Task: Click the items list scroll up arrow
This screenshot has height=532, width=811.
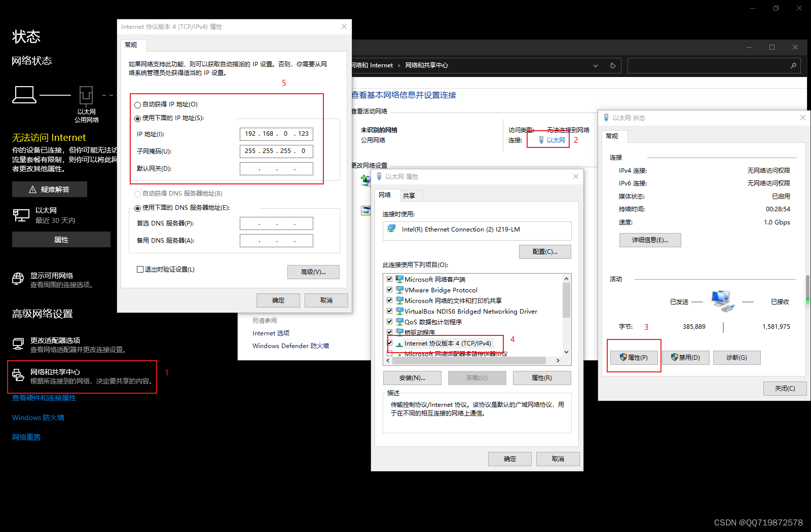Action: tap(567, 279)
